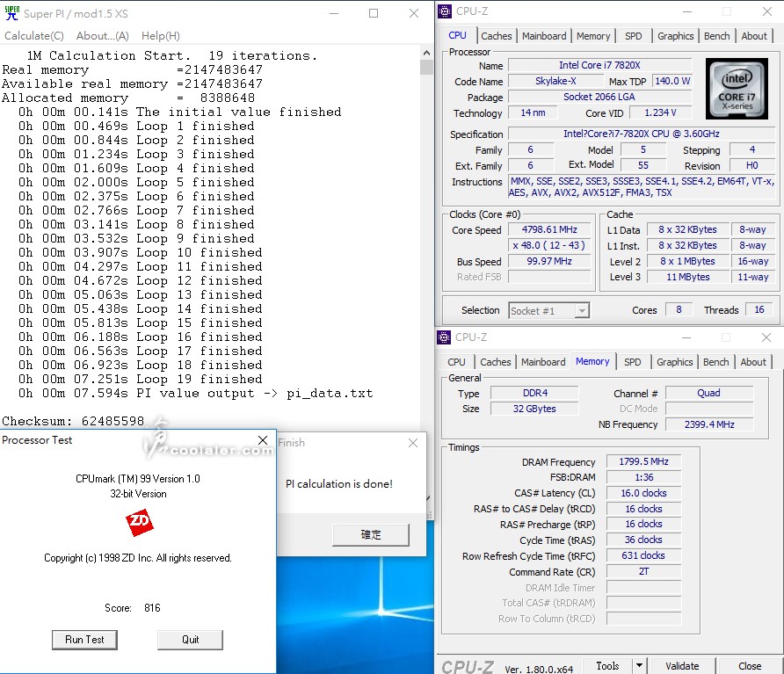The width and height of the screenshot is (784, 674).
Task: Minimize the lower CPU-Z window
Action: point(686,337)
